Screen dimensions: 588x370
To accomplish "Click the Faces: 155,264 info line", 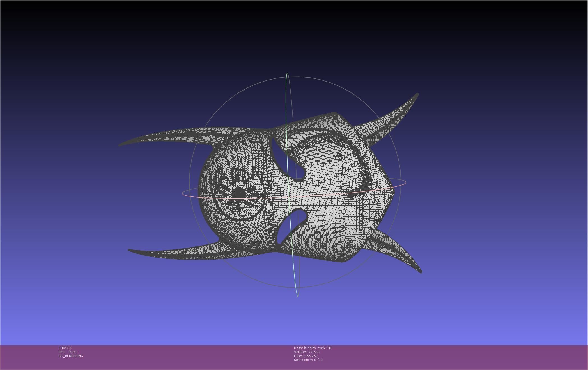I will click(306, 356).
